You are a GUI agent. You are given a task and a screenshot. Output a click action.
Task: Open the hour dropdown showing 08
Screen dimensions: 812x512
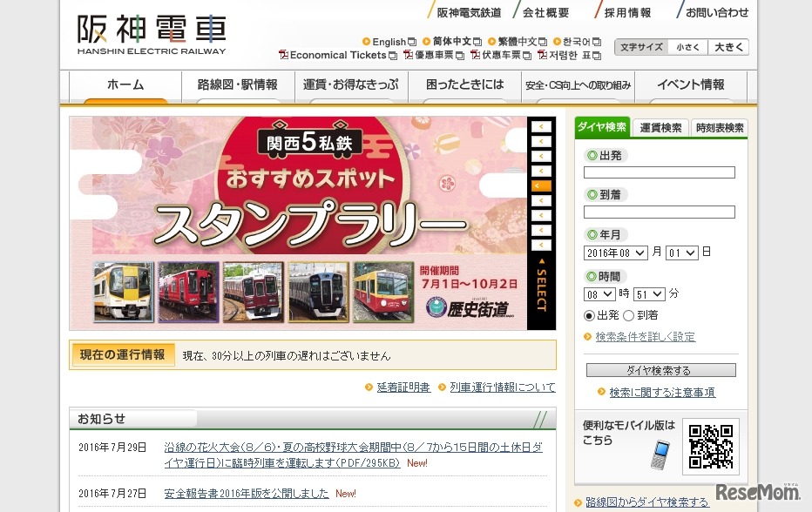point(599,294)
